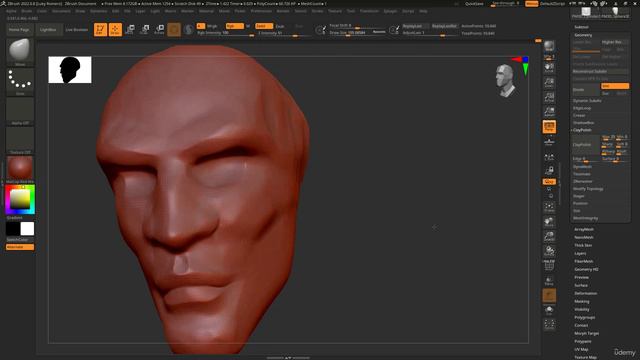
Task: Open the Preferences menu
Action: click(261, 11)
